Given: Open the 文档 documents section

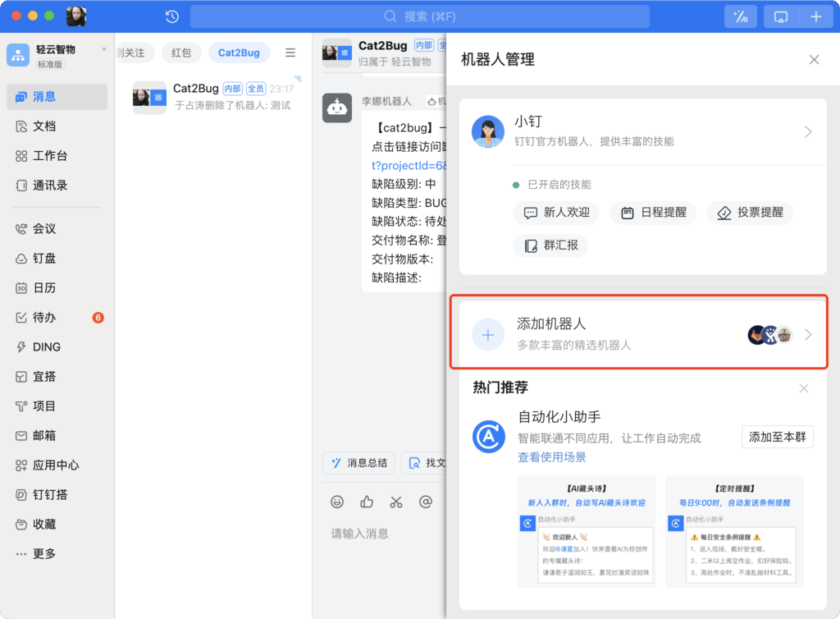Looking at the screenshot, I should point(57,126).
